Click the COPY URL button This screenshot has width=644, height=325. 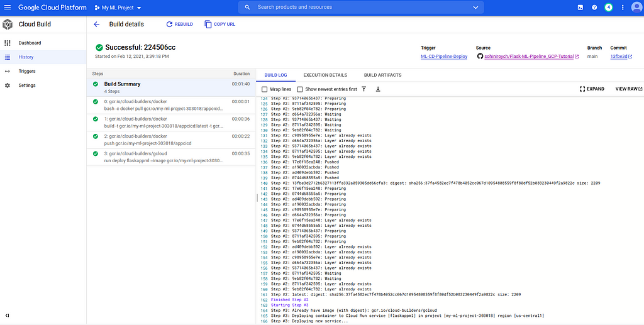(x=219, y=25)
